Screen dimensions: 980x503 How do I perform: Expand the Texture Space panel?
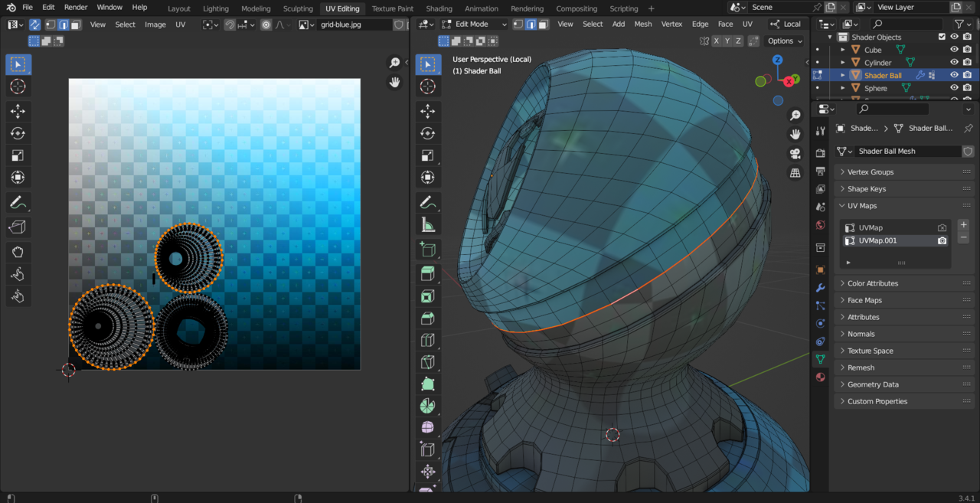[870, 351]
